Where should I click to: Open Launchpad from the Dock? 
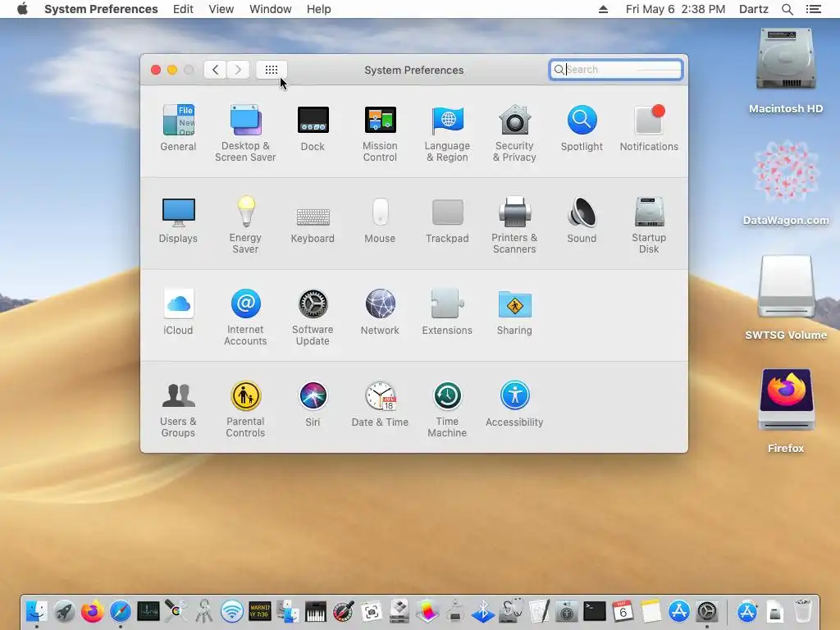coord(64,610)
